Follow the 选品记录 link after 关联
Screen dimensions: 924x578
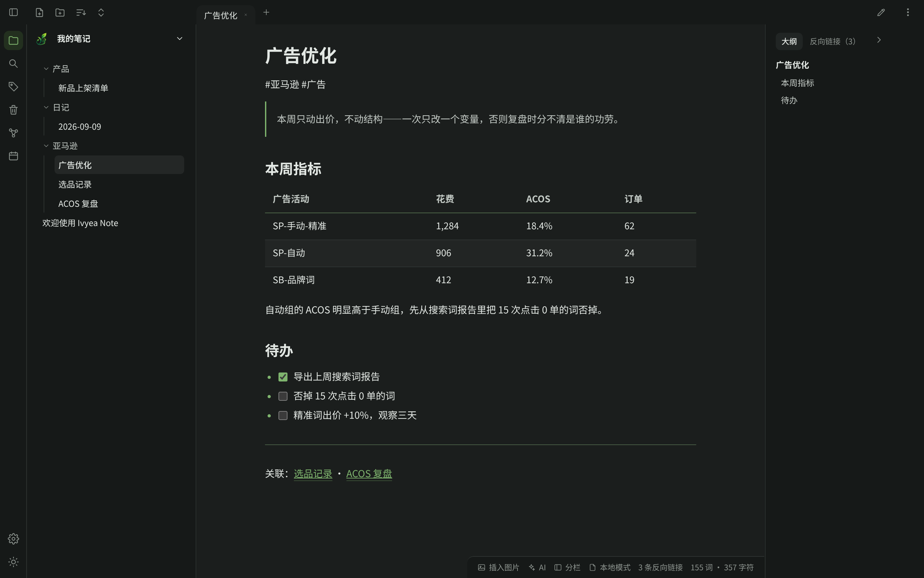(313, 474)
